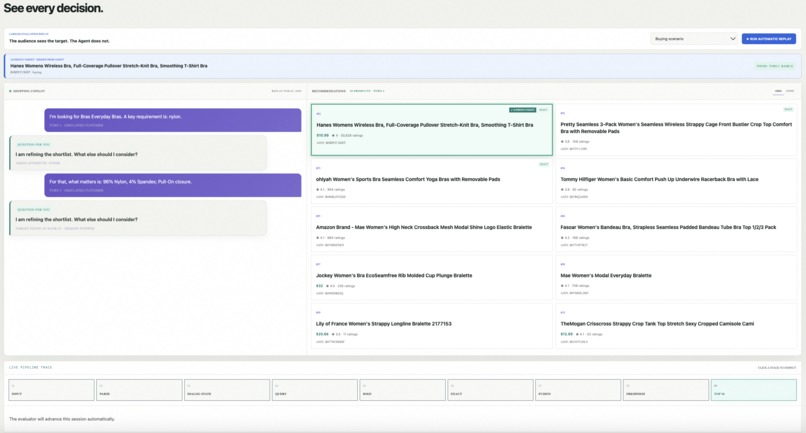806x433 pixels.
Task: Open the Fasoar Women's Bandeau Bra card
Action: (676, 229)
